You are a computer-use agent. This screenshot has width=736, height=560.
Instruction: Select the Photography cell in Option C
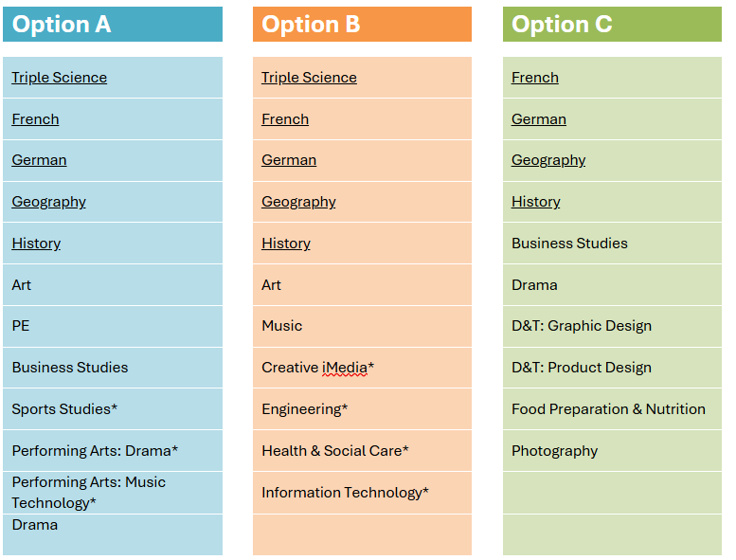tap(555, 451)
